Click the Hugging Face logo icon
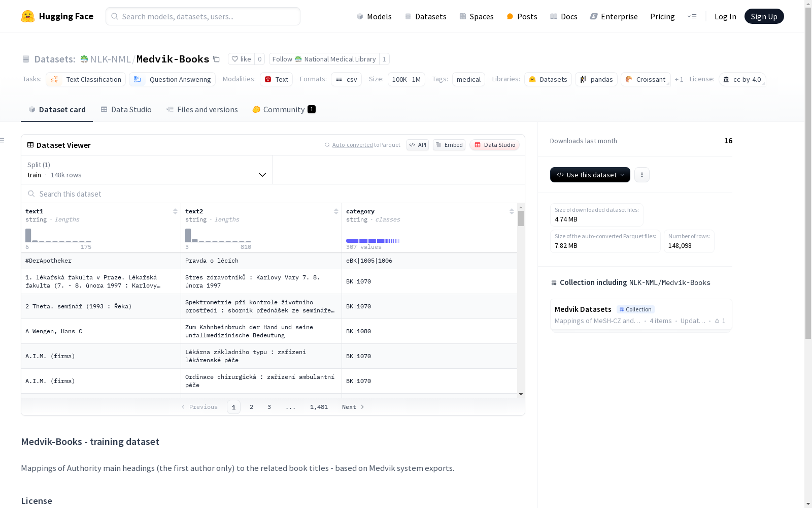 tap(28, 16)
